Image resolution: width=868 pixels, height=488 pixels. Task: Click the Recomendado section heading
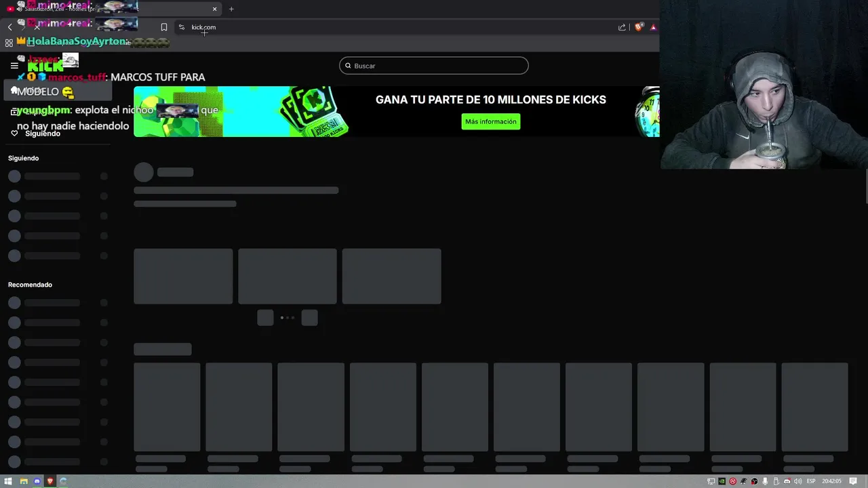30,285
